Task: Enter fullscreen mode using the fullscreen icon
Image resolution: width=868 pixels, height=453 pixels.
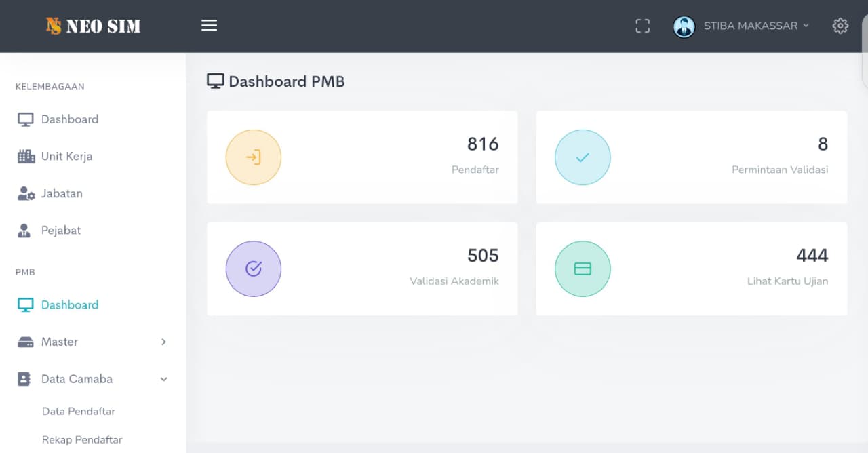Action: [642, 26]
